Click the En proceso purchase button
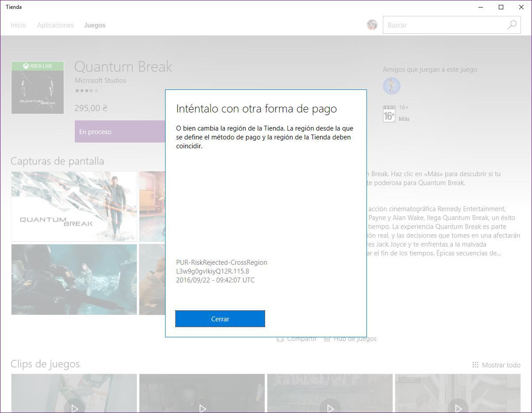Image resolution: width=532 pixels, height=413 pixels. pos(120,131)
